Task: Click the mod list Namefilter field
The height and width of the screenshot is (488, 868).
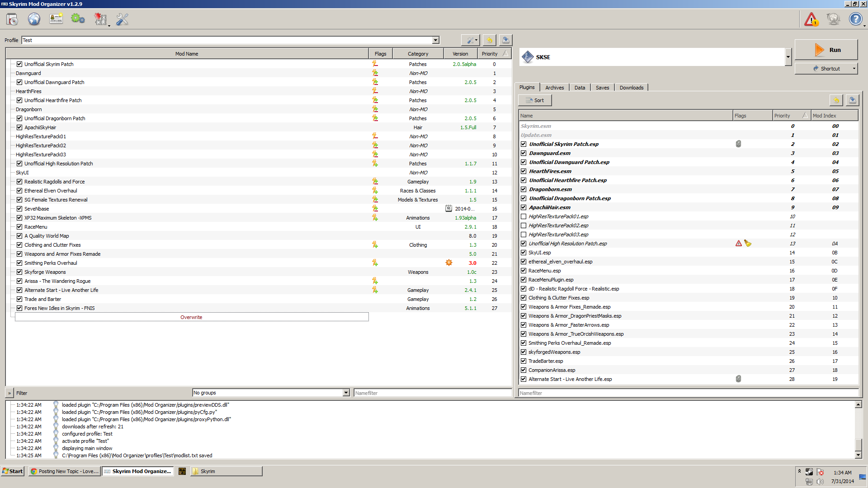Action: pyautogui.click(x=432, y=393)
